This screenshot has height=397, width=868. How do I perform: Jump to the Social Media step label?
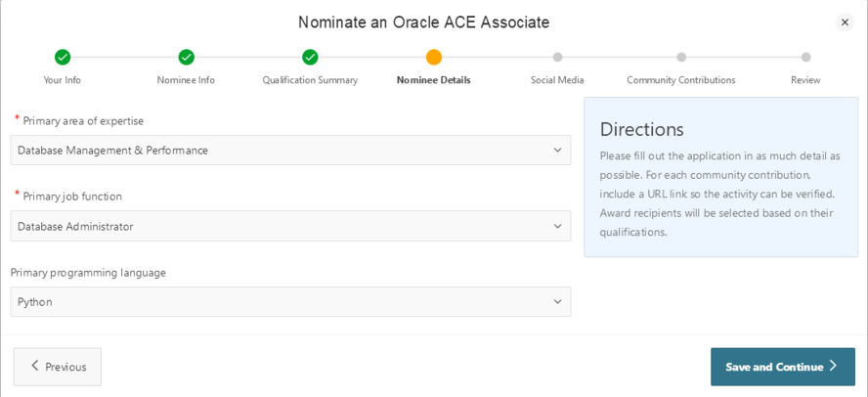coord(557,80)
